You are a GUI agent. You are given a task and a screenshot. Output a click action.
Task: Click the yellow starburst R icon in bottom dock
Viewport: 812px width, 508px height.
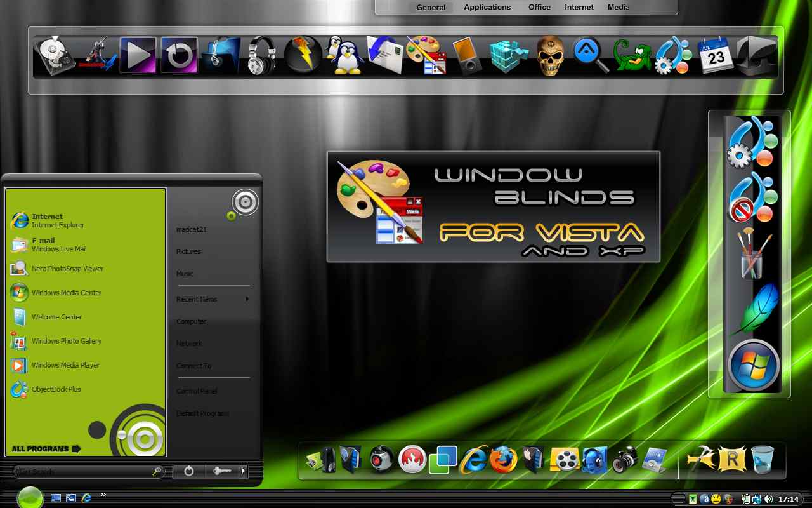pos(731,459)
